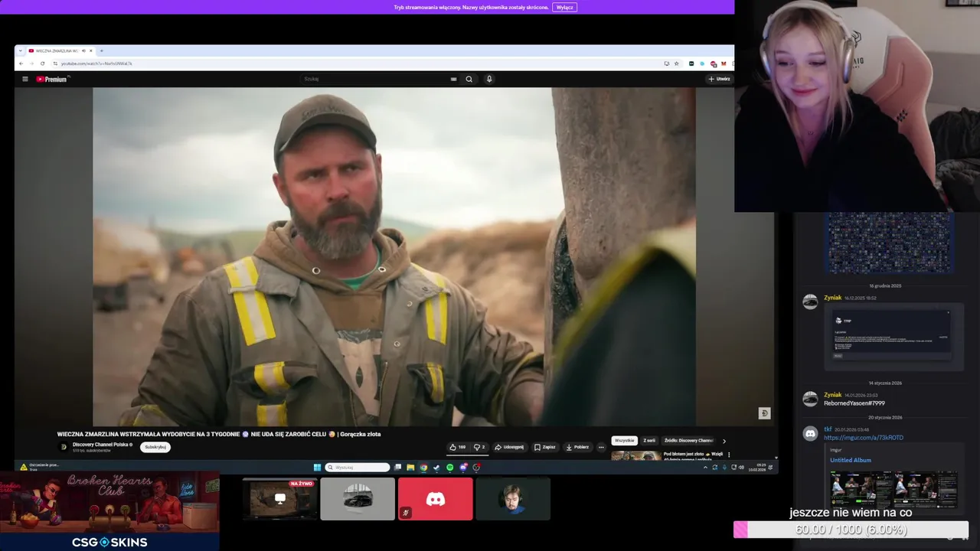Screen dimensions: 980x551
Task: Click the donation goal progress bar
Action: coord(851,530)
